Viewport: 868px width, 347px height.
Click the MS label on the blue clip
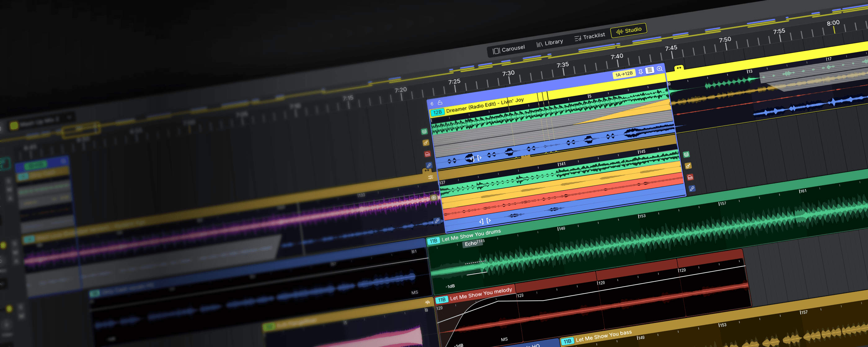point(414,292)
